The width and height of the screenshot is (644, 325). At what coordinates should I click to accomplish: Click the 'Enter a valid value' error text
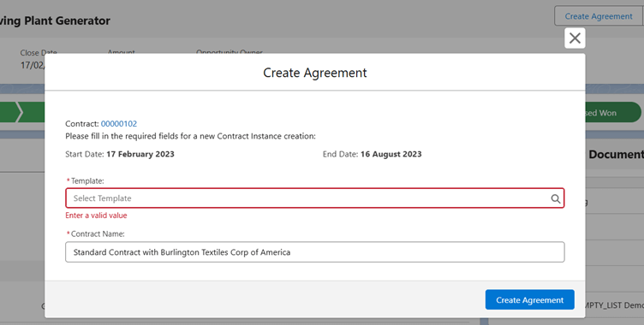(96, 216)
